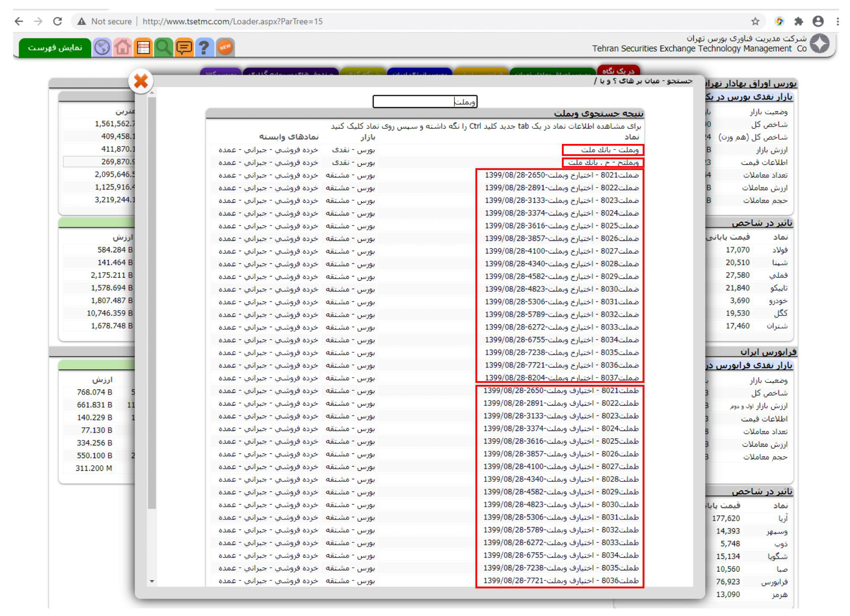The image size is (850, 616).
Task: Open the browser extensions puzzle icon
Action: coord(798,21)
